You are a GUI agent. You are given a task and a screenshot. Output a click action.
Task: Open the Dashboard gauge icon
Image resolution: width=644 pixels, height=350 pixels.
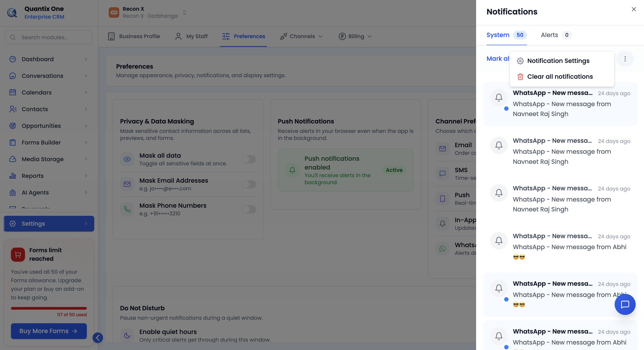12,59
